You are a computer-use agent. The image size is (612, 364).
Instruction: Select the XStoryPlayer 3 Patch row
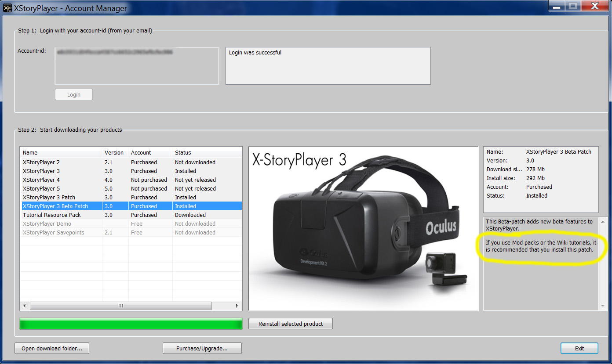131,197
